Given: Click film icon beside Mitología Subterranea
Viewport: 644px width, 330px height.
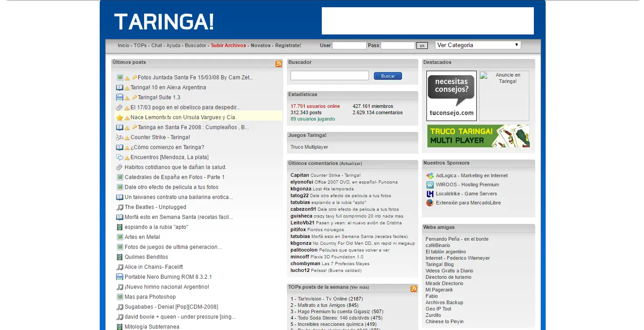Looking at the screenshot, I should coord(120,327).
